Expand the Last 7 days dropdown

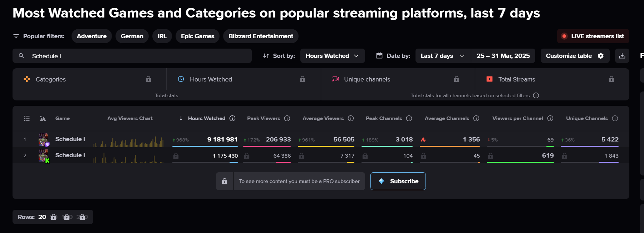pos(443,56)
